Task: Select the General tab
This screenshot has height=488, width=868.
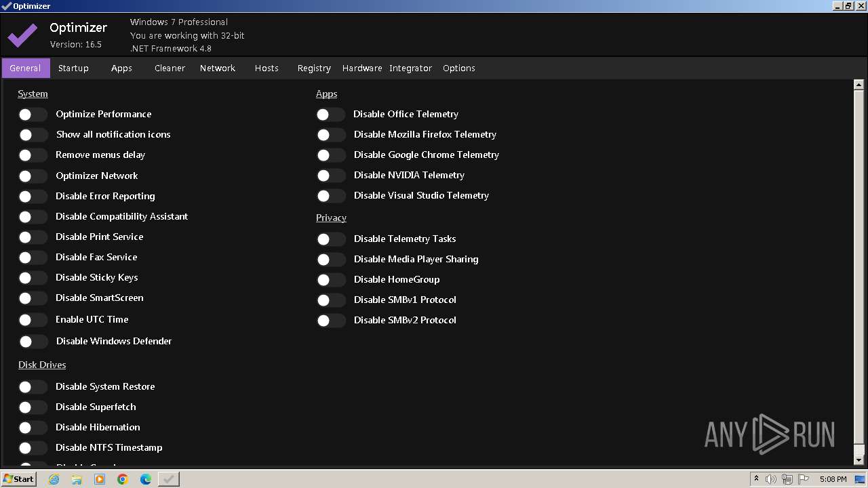Action: pos(26,68)
